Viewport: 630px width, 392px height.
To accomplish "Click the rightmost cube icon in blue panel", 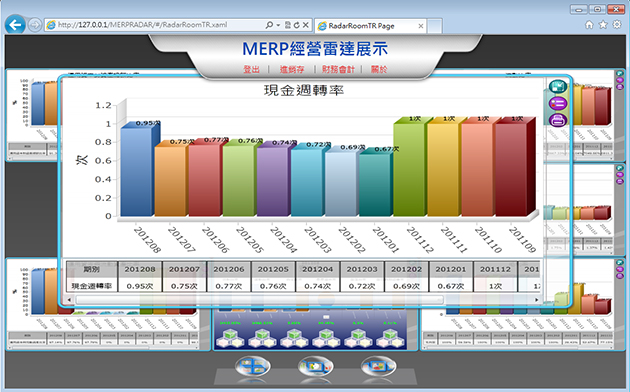I will (390, 338).
